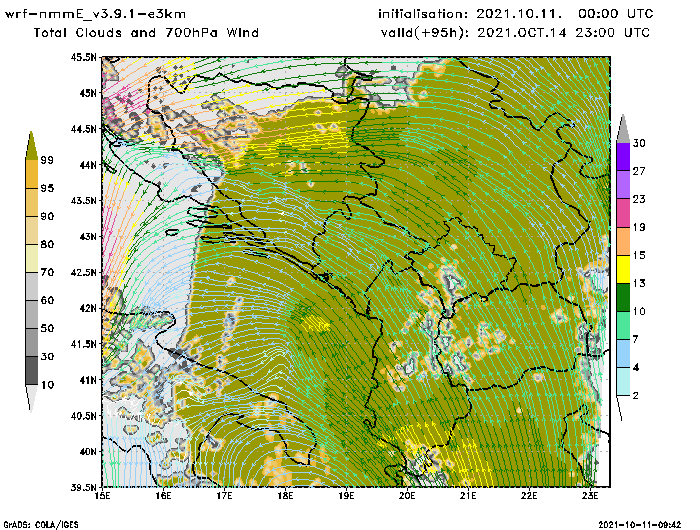Screen dimensions: 700x530
Task: Click the 'GrADS: COLA/IGES' credit text
Action: (41, 525)
